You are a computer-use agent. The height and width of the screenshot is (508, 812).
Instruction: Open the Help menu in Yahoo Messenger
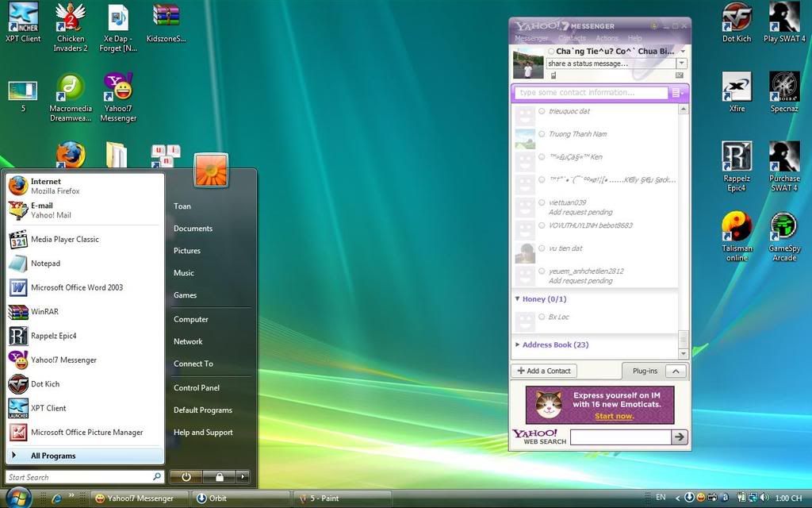point(635,38)
